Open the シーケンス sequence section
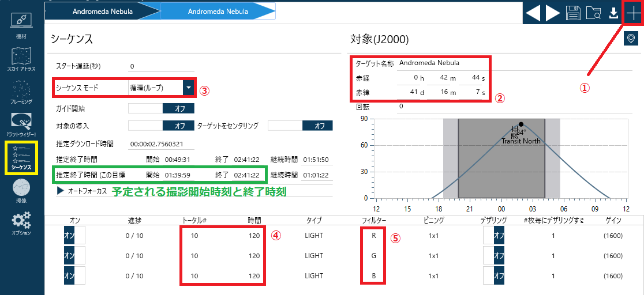The image size is (644, 295). (x=21, y=158)
